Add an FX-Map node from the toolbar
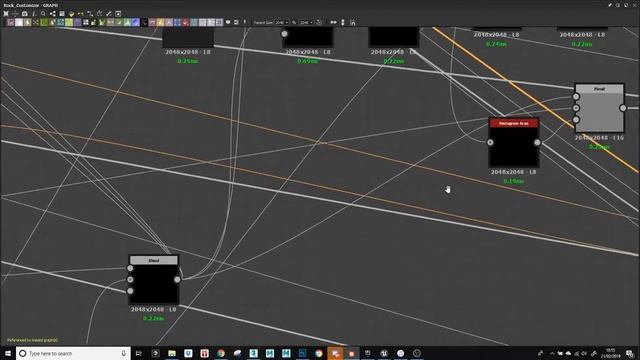640x360 pixels. (x=86, y=22)
